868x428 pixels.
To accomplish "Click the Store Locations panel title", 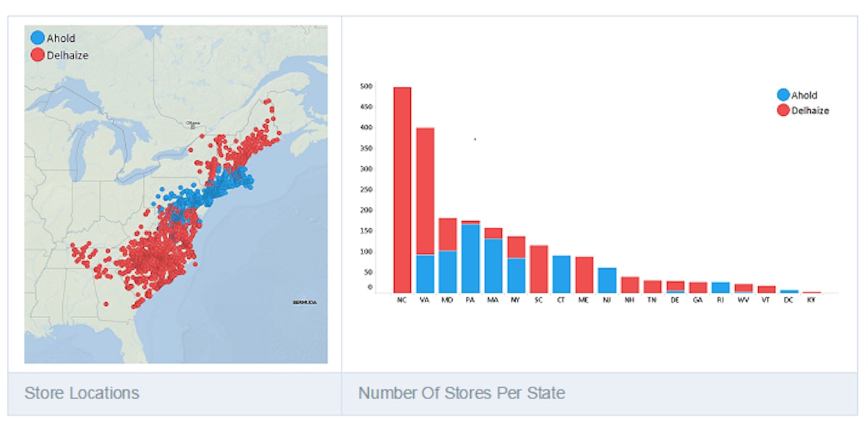I will 82,393.
